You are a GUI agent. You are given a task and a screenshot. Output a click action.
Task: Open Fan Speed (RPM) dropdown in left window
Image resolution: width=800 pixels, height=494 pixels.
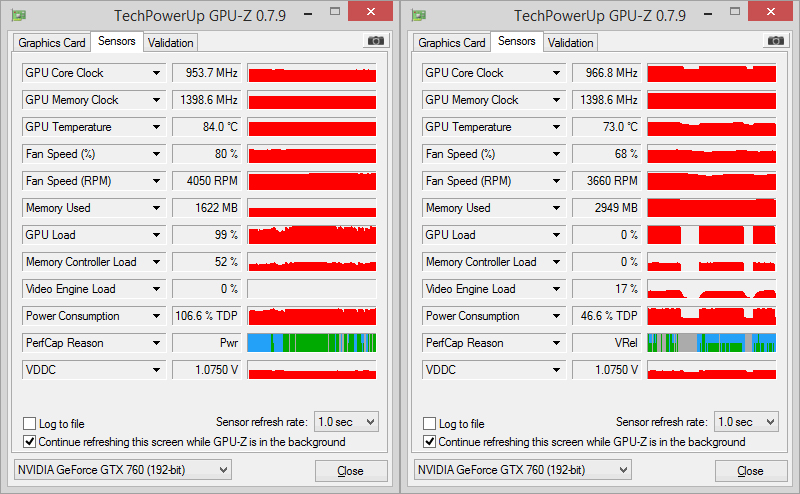[156, 181]
